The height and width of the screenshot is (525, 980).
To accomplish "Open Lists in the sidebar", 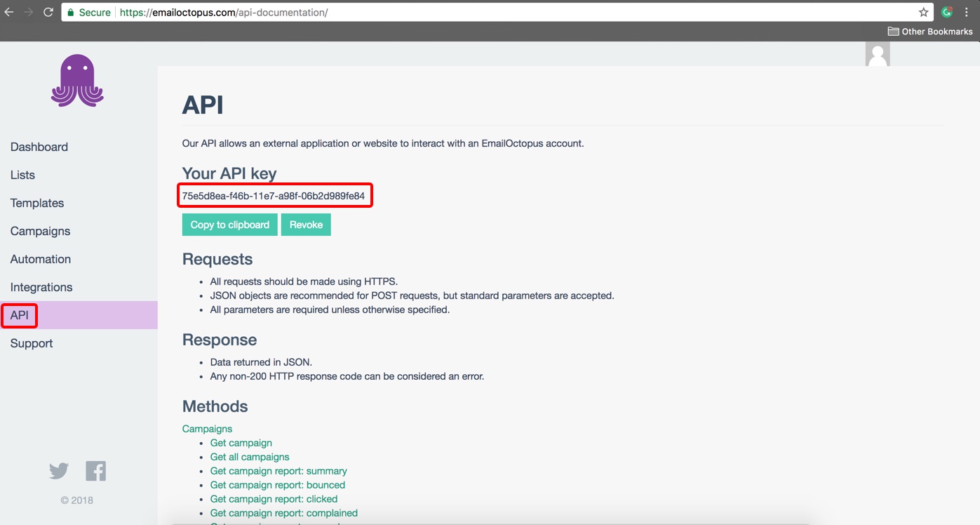I will 22,175.
